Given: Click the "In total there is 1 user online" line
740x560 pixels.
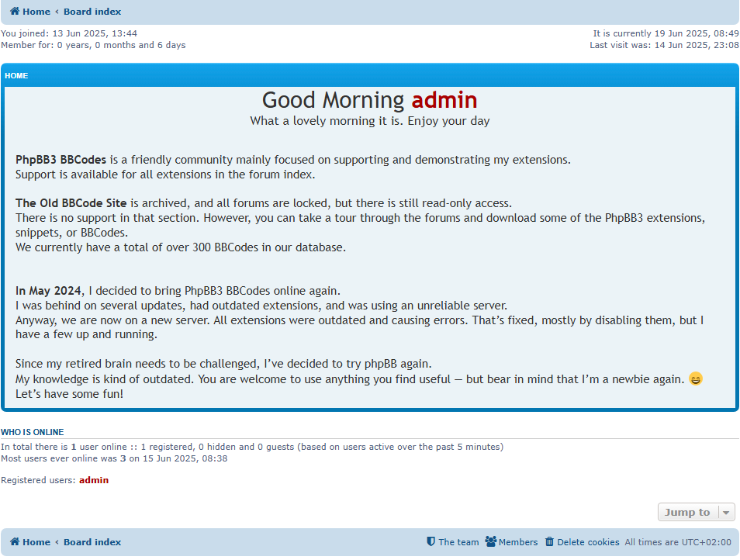Looking at the screenshot, I should [x=252, y=447].
